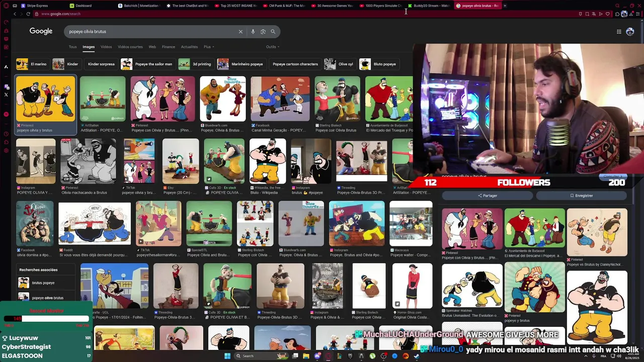Show hidden system tray icons chevron
The image size is (644, 362).
[586, 356]
